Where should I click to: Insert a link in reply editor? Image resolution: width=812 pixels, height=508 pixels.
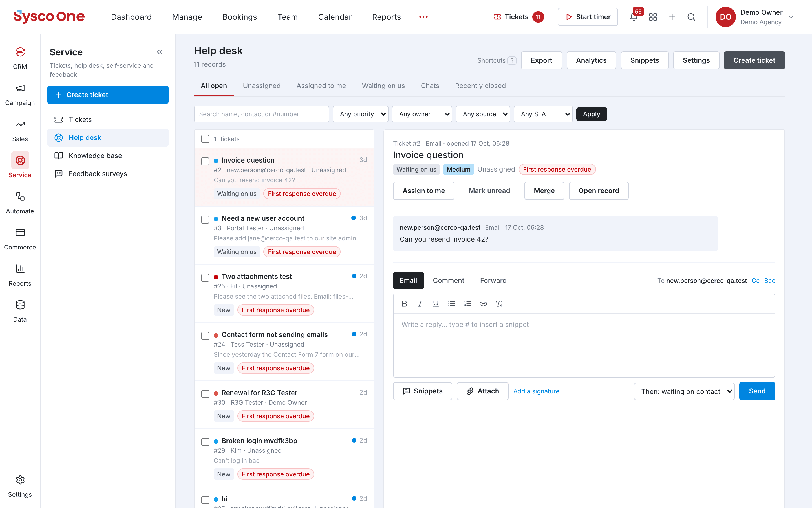point(483,304)
